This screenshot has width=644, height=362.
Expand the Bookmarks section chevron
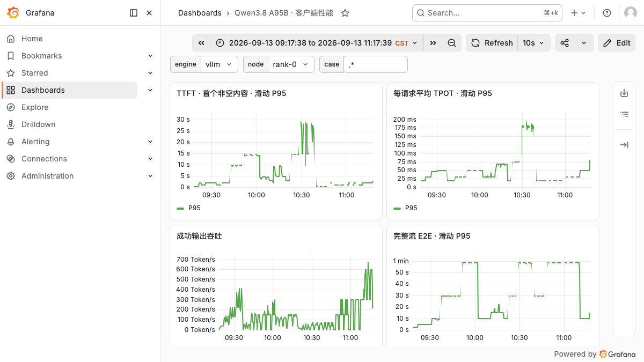click(x=150, y=56)
